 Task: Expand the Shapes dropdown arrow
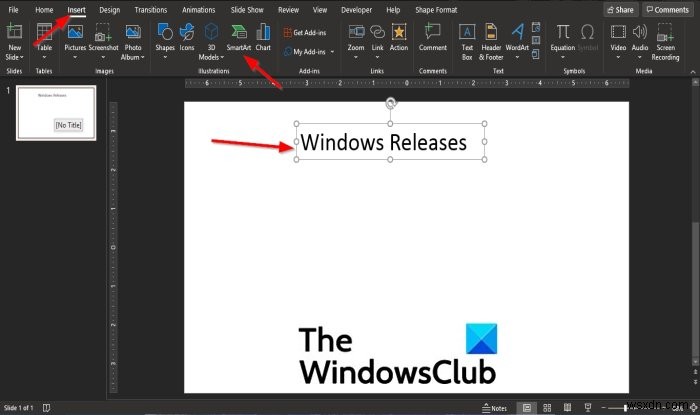pos(165,57)
